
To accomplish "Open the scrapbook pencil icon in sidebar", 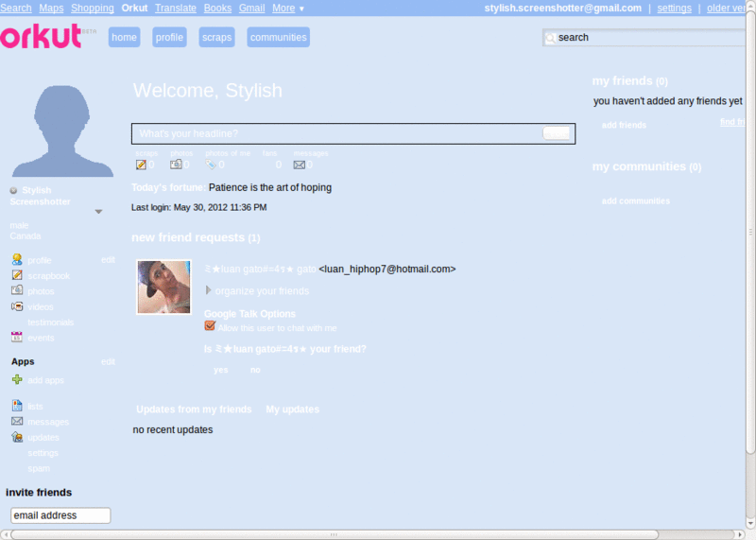I will [17, 275].
